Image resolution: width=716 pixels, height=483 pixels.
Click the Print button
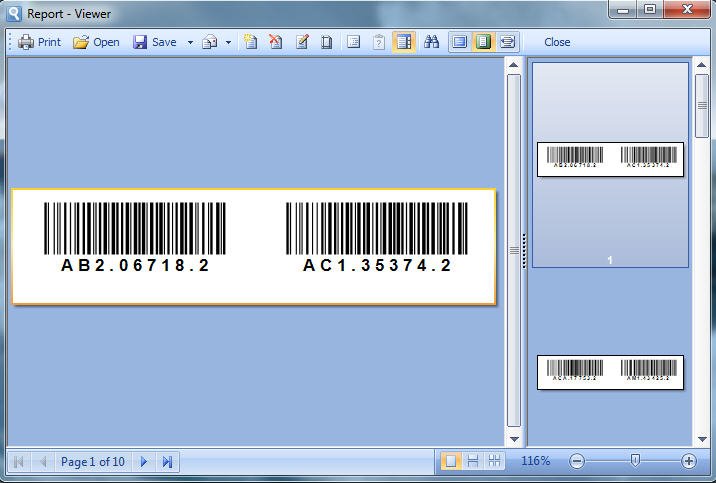[x=39, y=42]
